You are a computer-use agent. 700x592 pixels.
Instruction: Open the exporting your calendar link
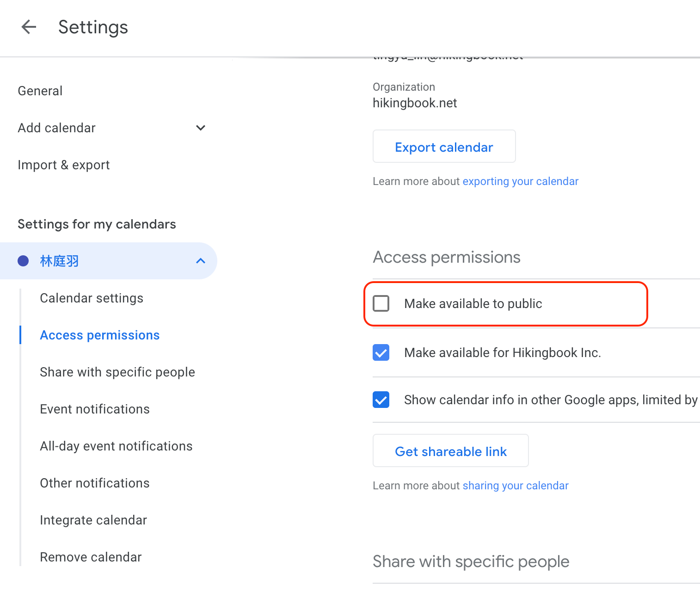coord(520,181)
